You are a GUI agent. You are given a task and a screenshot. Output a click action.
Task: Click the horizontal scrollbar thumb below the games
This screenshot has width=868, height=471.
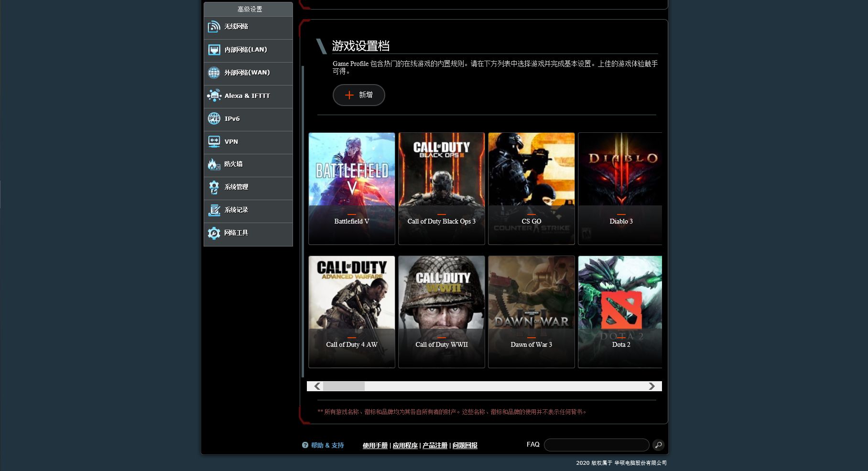click(344, 386)
